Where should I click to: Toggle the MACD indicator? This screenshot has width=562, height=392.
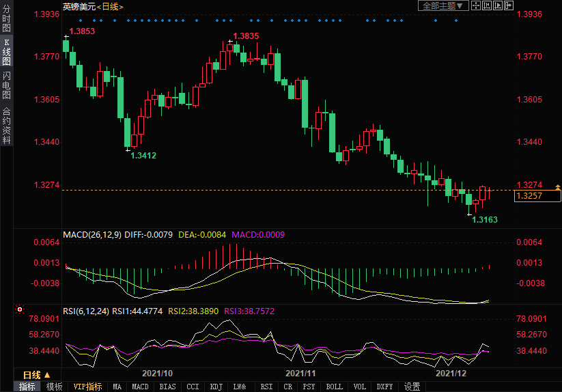(x=140, y=387)
